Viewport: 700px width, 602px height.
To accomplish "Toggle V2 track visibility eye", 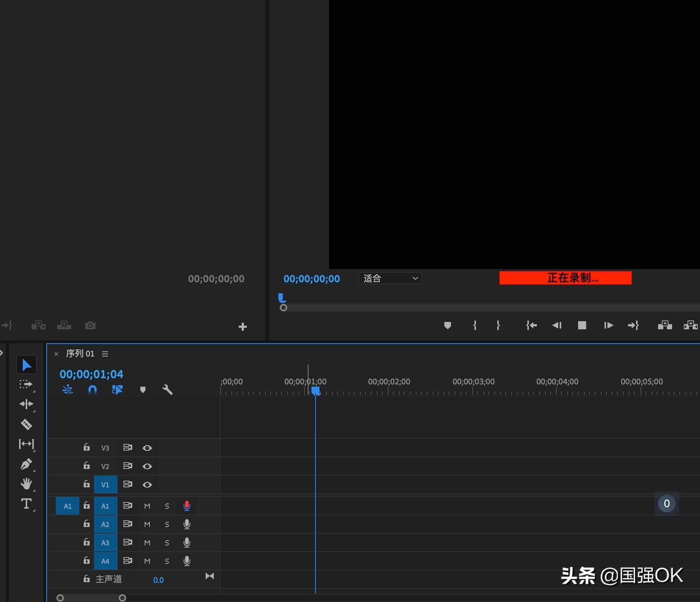I will click(147, 466).
